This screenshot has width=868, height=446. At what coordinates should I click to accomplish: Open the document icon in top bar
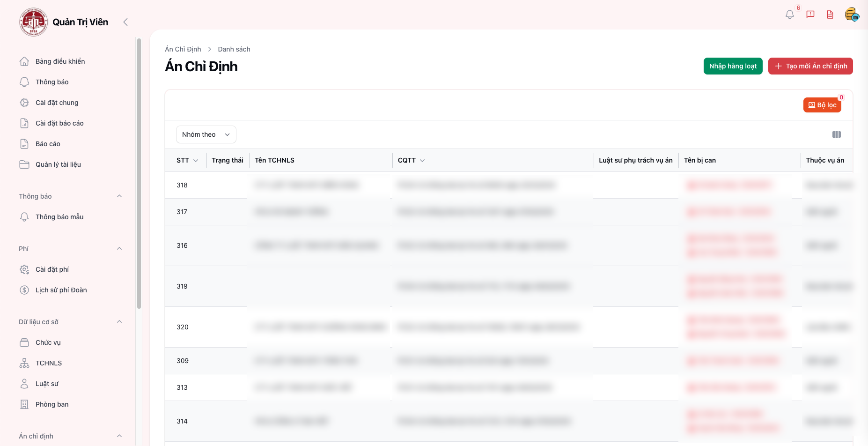coord(830,15)
